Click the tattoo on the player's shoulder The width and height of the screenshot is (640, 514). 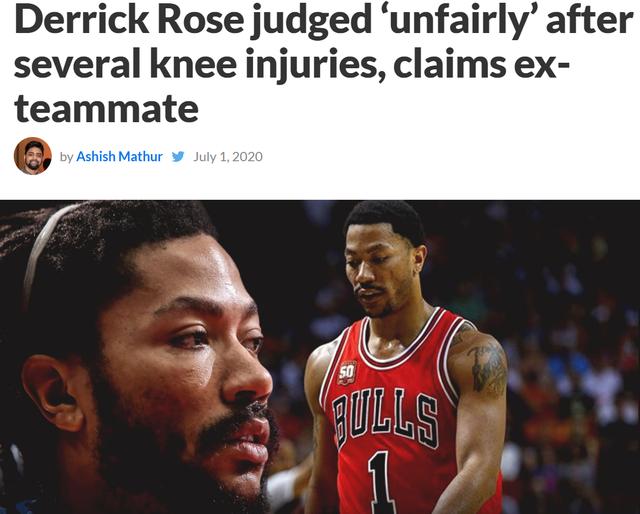(487, 365)
